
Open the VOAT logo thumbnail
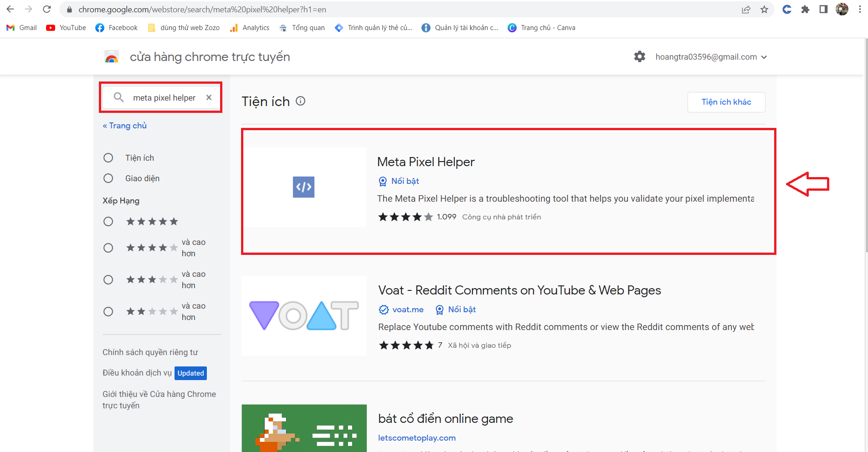pos(304,315)
